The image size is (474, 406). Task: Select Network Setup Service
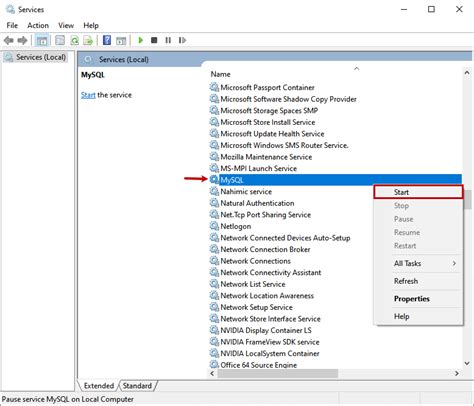tap(256, 307)
